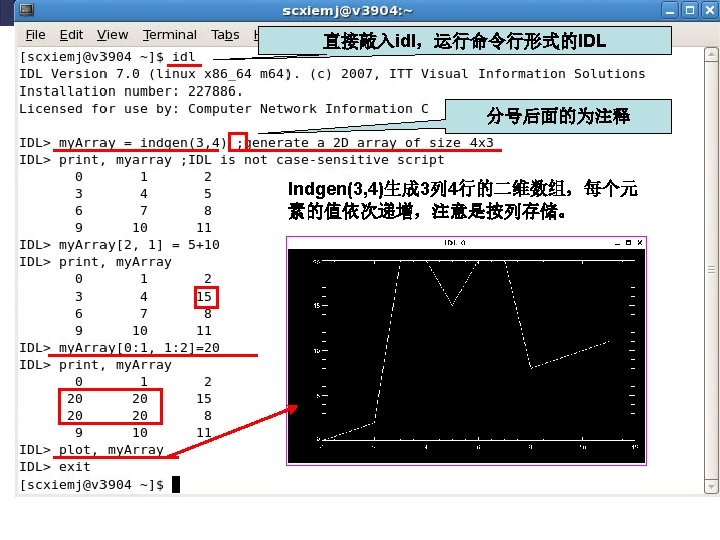Click the value 15 in printed array
720x540 pixels.
(204, 297)
